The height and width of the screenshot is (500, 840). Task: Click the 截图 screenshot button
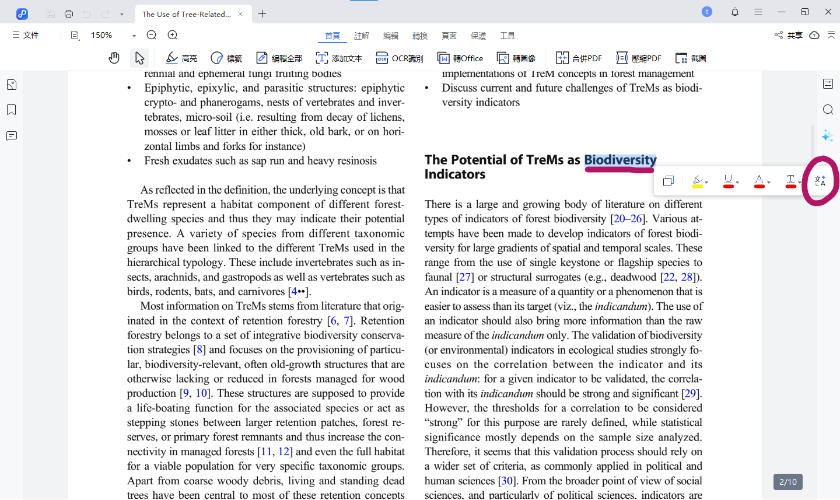(x=691, y=58)
